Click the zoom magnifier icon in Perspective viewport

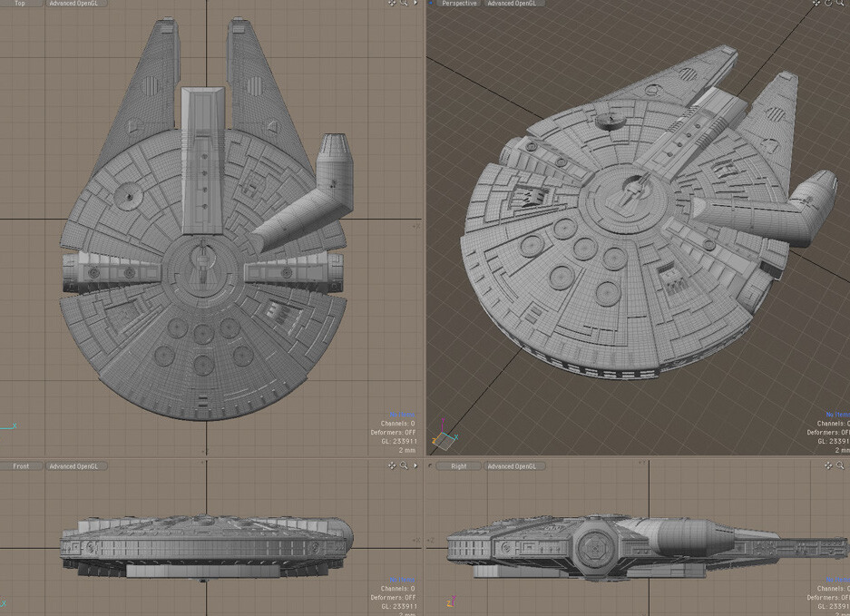pyautogui.click(x=840, y=4)
